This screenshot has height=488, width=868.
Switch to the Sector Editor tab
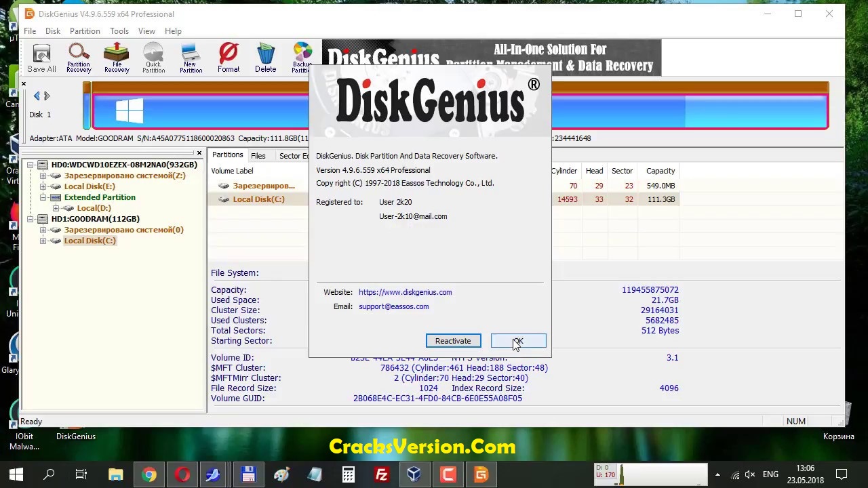click(294, 156)
